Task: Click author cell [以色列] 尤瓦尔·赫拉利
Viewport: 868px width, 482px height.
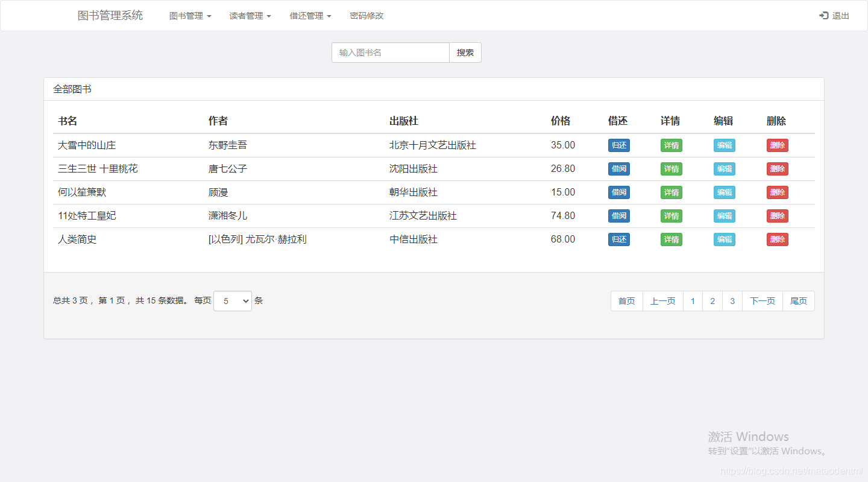Action: 257,239
